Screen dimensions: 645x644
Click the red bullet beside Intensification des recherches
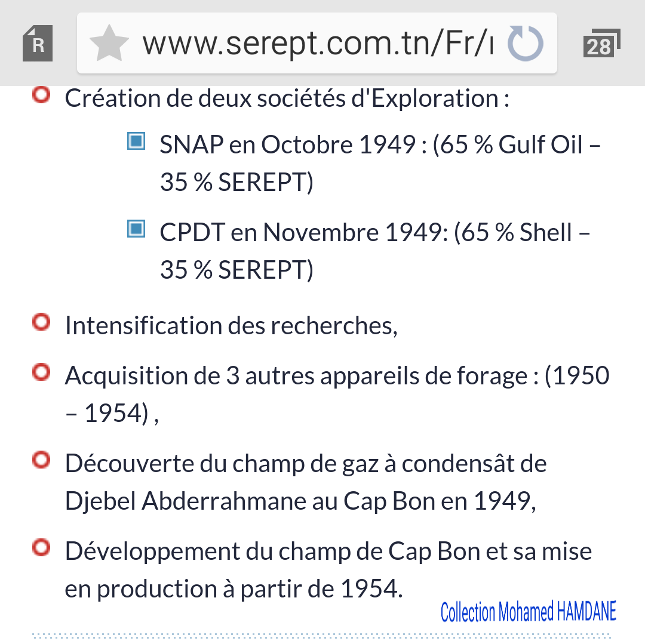click(x=41, y=323)
